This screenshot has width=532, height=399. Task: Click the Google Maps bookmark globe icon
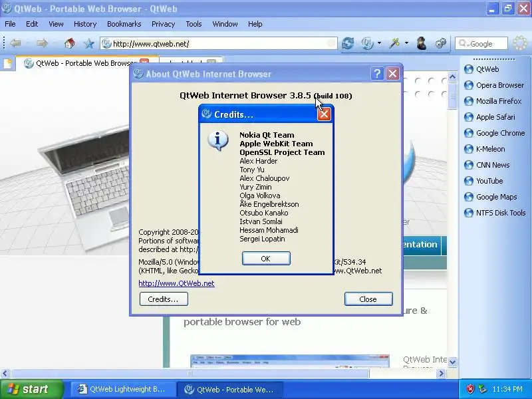(x=469, y=197)
